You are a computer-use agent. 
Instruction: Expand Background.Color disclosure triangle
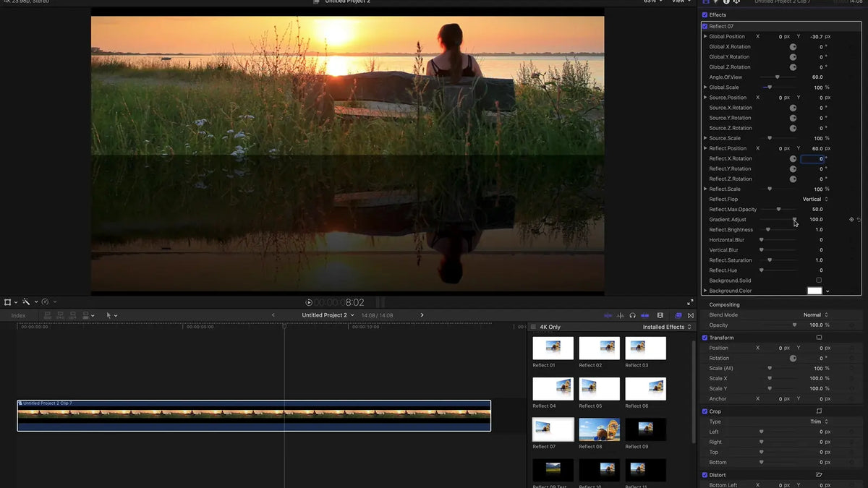pyautogui.click(x=705, y=291)
